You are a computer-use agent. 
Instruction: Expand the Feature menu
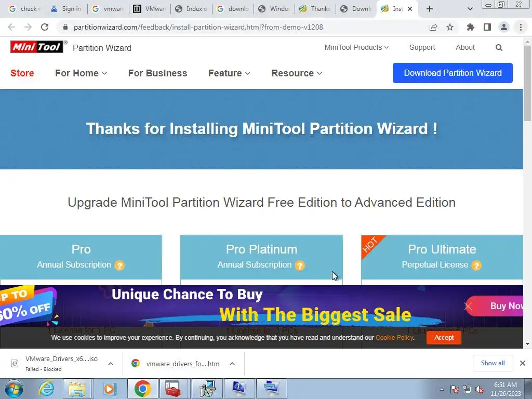[229, 73]
